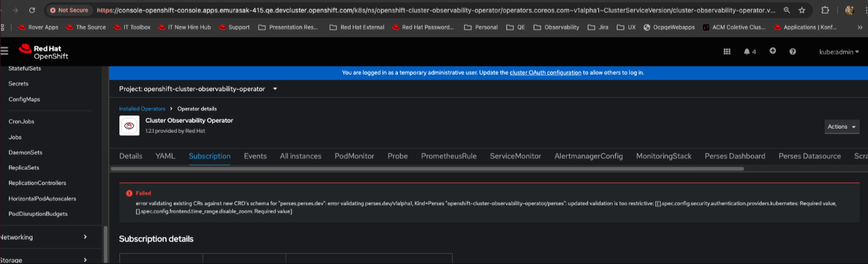Open The Source bookmark
Screen dimensions: 868x264
tap(86, 27)
